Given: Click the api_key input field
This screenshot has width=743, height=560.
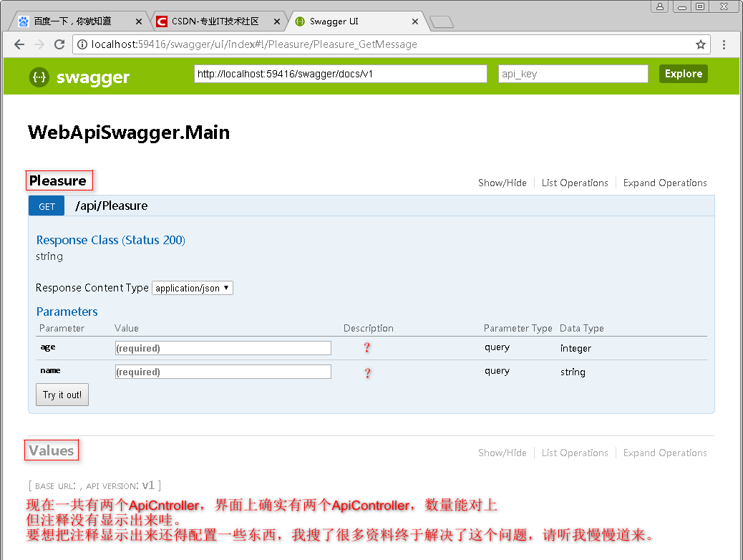Looking at the screenshot, I should (x=573, y=74).
